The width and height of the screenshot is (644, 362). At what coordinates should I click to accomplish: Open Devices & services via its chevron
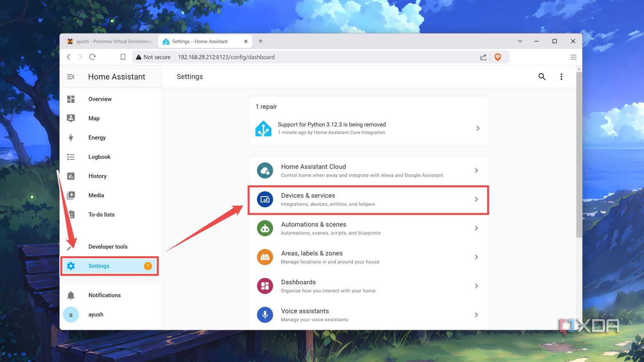(476, 199)
